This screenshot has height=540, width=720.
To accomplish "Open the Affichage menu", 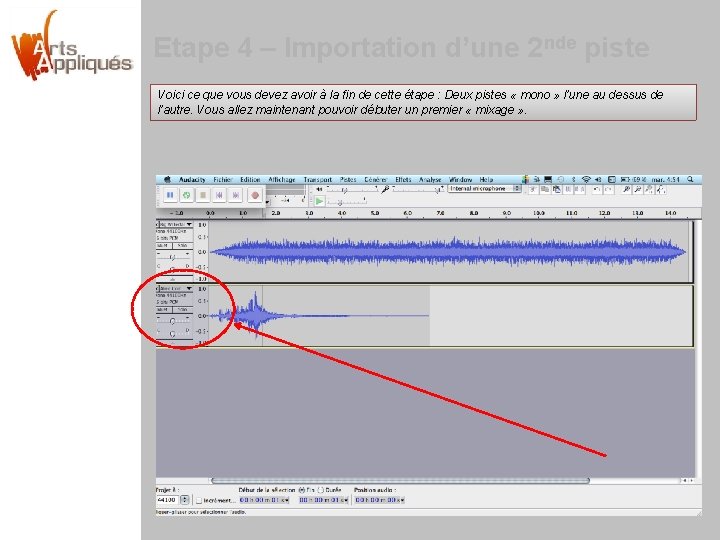I will [x=281, y=180].
